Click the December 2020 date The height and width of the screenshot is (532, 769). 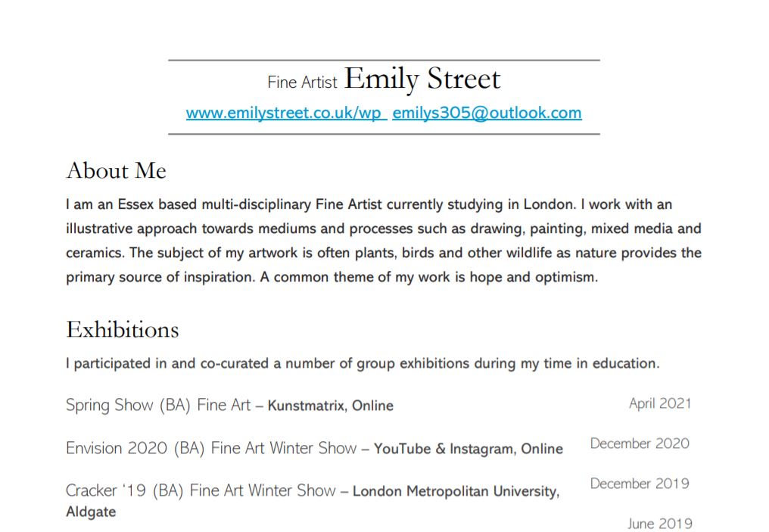pos(640,443)
